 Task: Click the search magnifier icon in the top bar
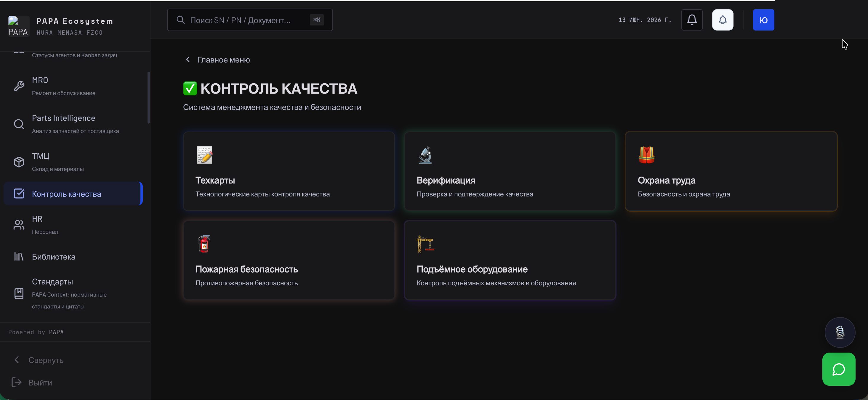coord(181,20)
